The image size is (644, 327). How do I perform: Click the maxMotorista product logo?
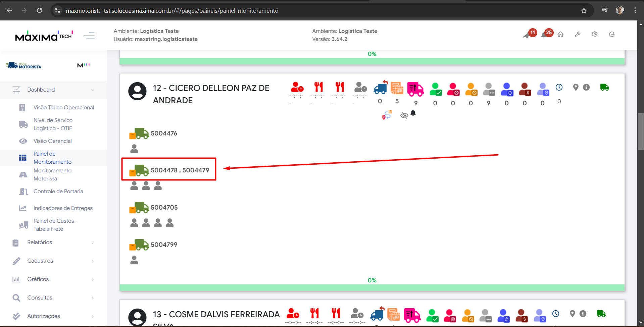pyautogui.click(x=23, y=65)
